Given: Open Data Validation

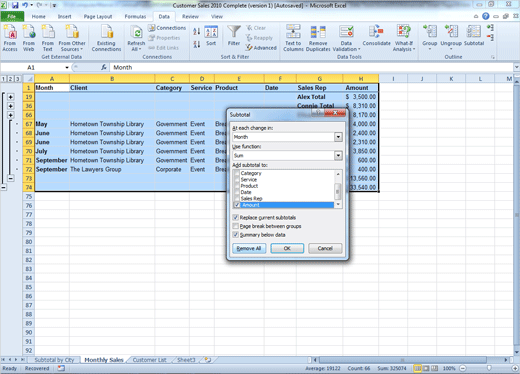Looking at the screenshot, I should coord(346,38).
